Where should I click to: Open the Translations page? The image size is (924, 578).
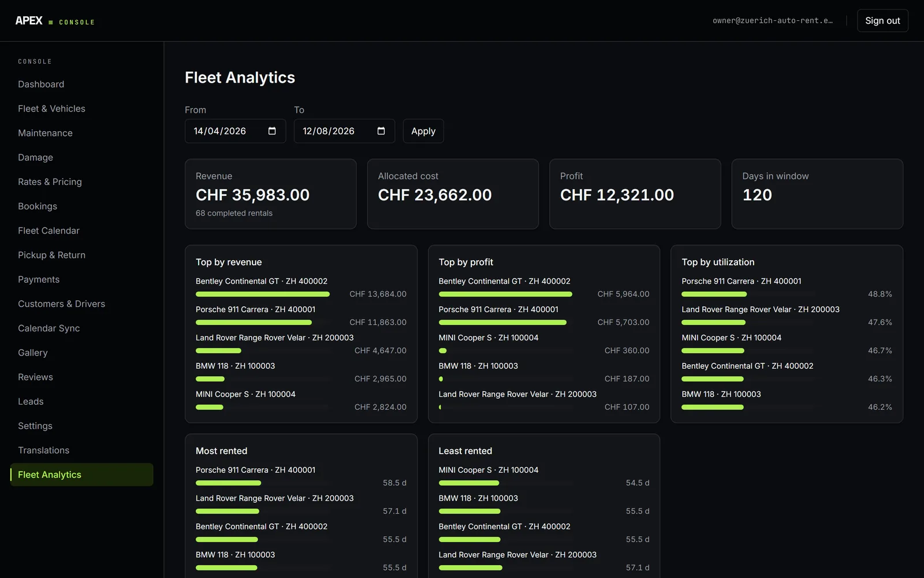(43, 450)
